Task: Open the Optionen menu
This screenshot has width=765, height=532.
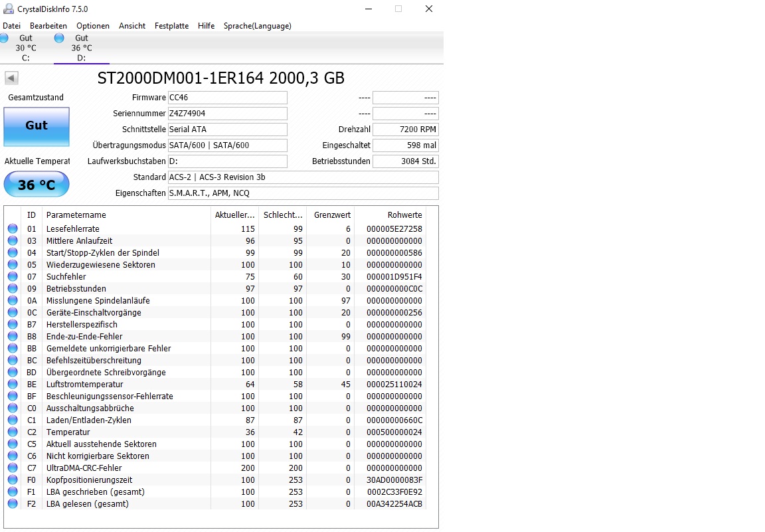Action: click(93, 26)
